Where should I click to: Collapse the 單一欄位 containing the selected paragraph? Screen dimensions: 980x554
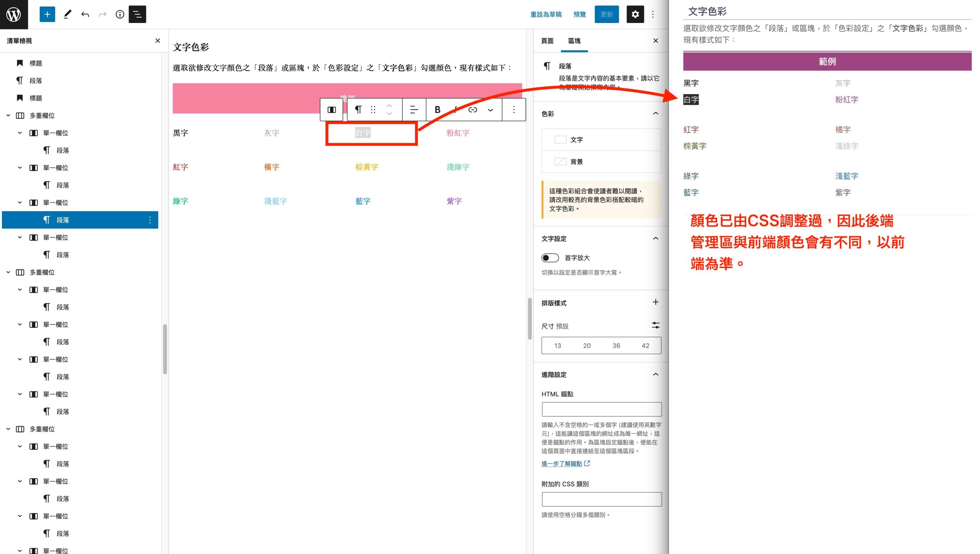point(20,203)
